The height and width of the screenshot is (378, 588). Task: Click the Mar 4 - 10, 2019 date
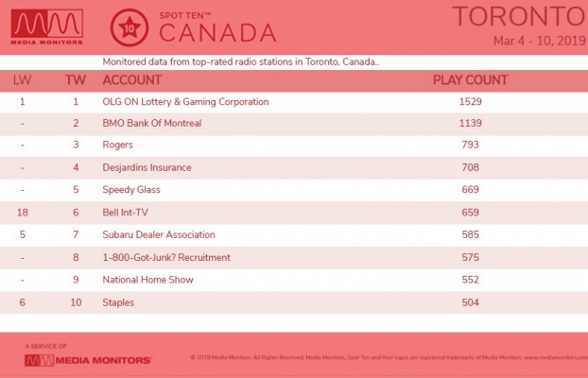click(539, 41)
